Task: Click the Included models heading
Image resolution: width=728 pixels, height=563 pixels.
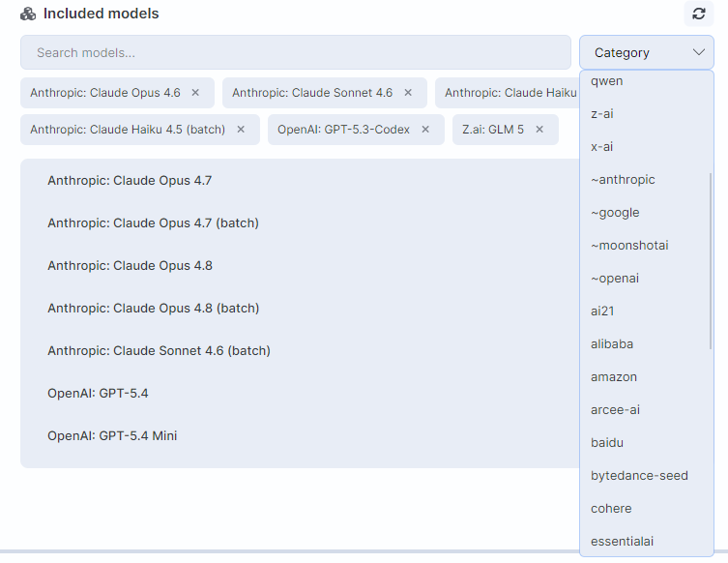Action: tap(102, 14)
